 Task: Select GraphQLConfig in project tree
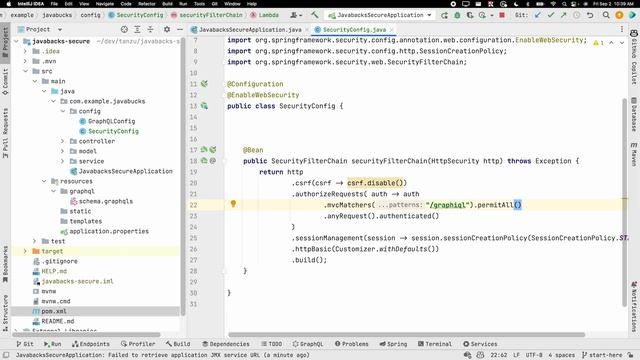click(107, 121)
